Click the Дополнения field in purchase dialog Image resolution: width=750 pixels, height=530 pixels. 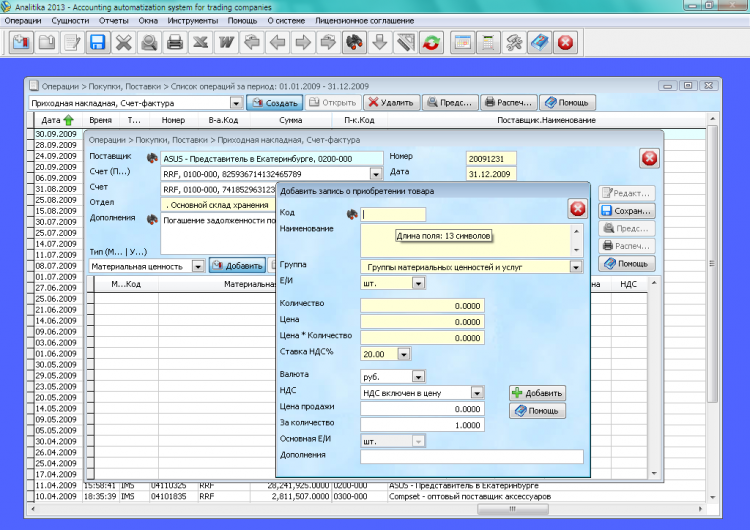coord(472,457)
